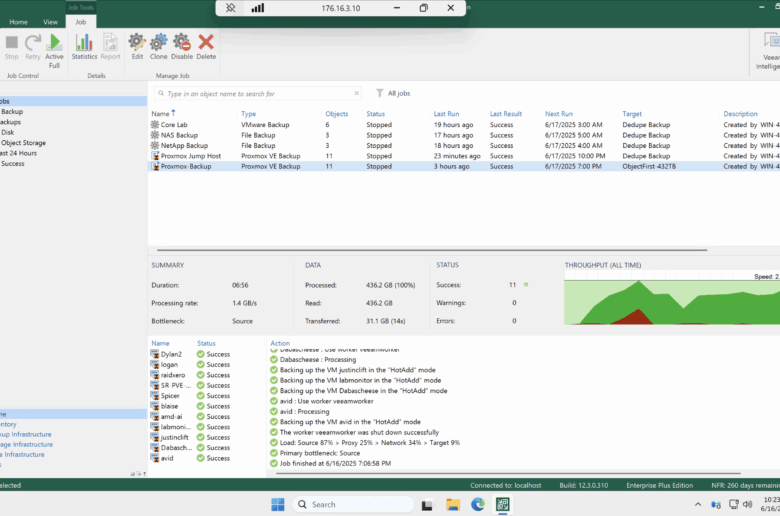Viewport: 780px width, 516px height.
Task: Check remote connection signal strength icon
Action: (x=258, y=8)
